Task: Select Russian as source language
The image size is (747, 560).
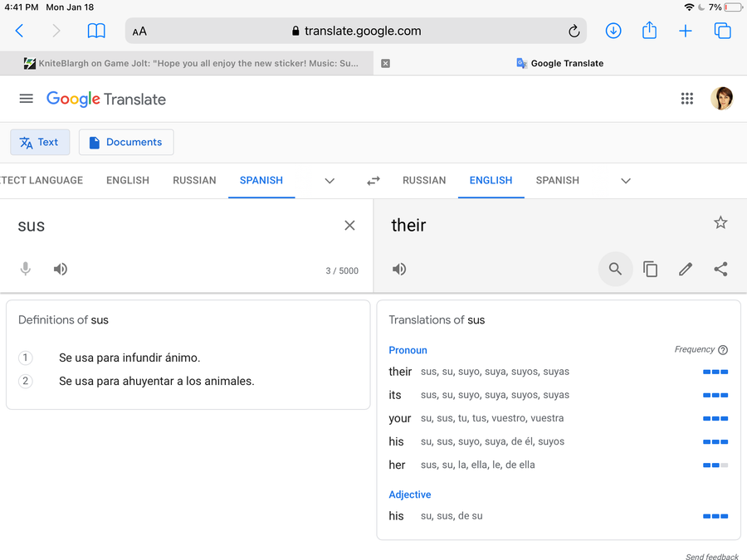Action: 194,180
